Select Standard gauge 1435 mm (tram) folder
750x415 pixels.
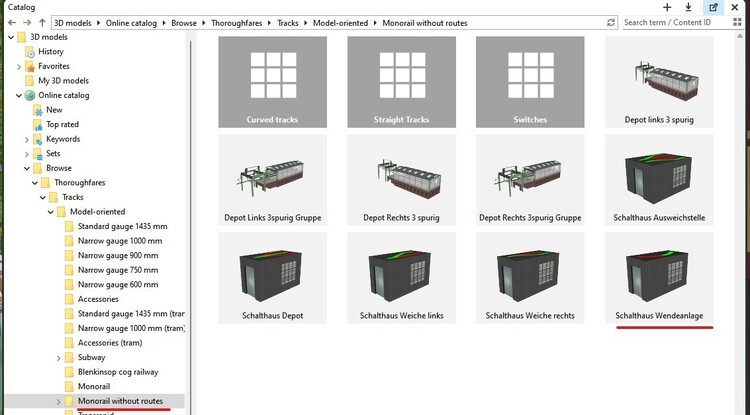tap(131, 314)
